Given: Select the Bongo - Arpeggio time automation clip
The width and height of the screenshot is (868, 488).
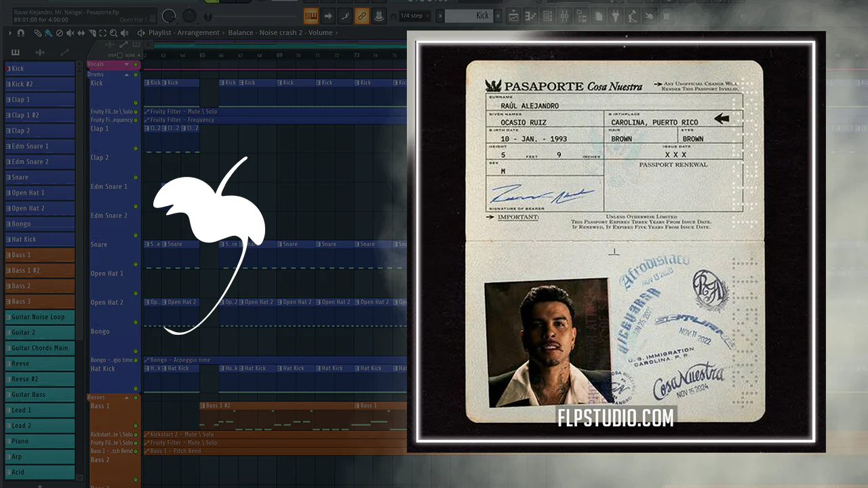Looking at the screenshot, I should (275, 360).
